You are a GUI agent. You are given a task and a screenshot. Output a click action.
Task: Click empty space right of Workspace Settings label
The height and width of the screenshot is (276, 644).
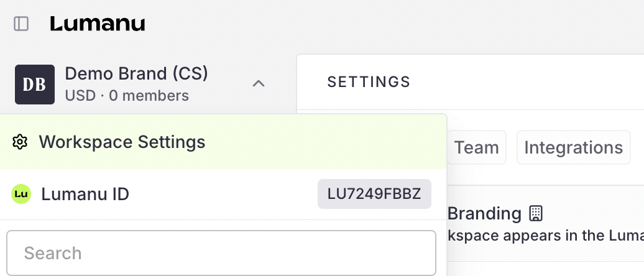[x=323, y=142]
